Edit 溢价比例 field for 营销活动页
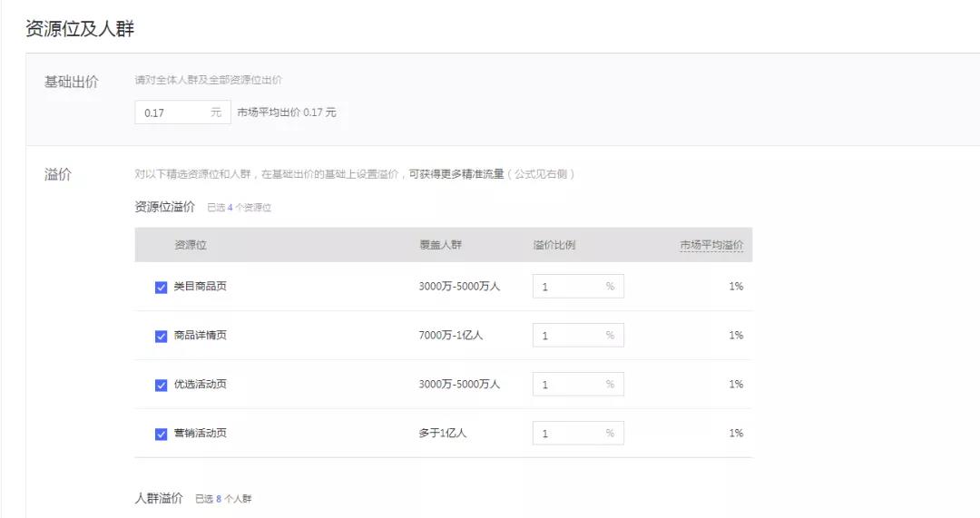 578,433
